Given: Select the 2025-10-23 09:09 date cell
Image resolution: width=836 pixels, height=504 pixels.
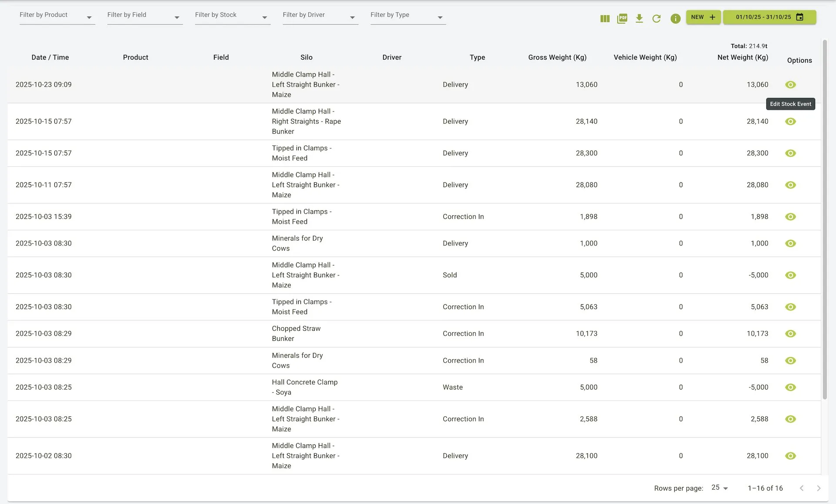Looking at the screenshot, I should pyautogui.click(x=44, y=84).
